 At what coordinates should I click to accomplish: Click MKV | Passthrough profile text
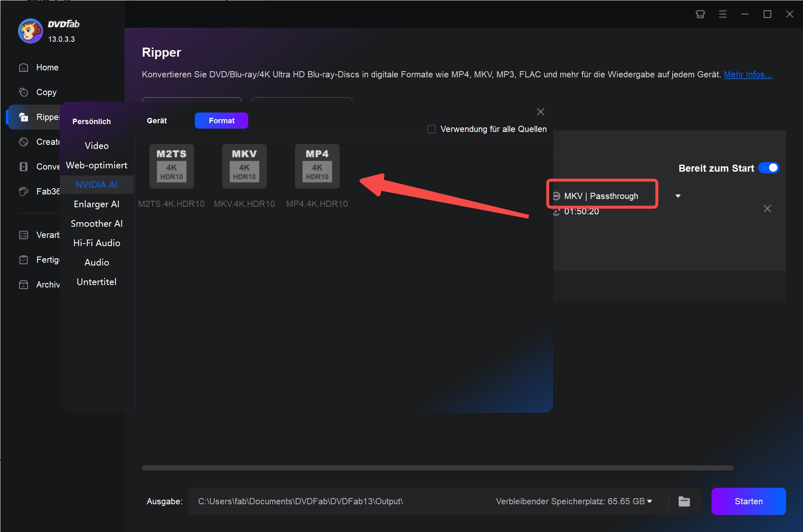[601, 196]
